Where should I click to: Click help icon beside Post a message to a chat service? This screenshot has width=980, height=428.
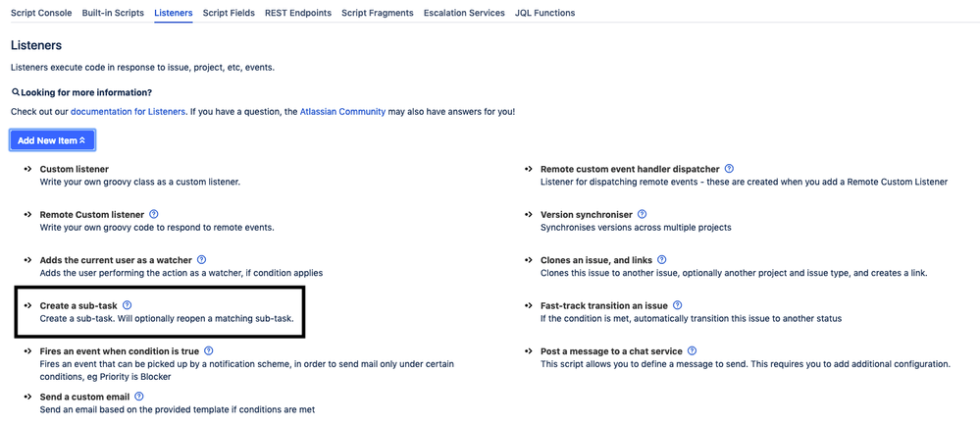pyautogui.click(x=692, y=351)
